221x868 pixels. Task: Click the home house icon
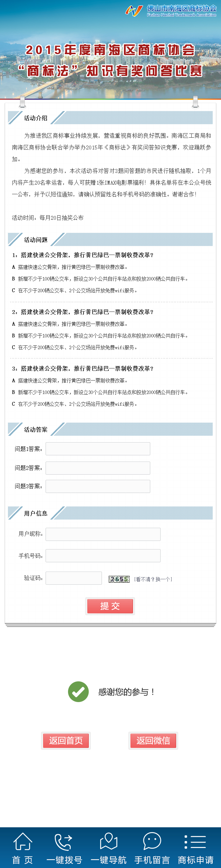[23, 841]
